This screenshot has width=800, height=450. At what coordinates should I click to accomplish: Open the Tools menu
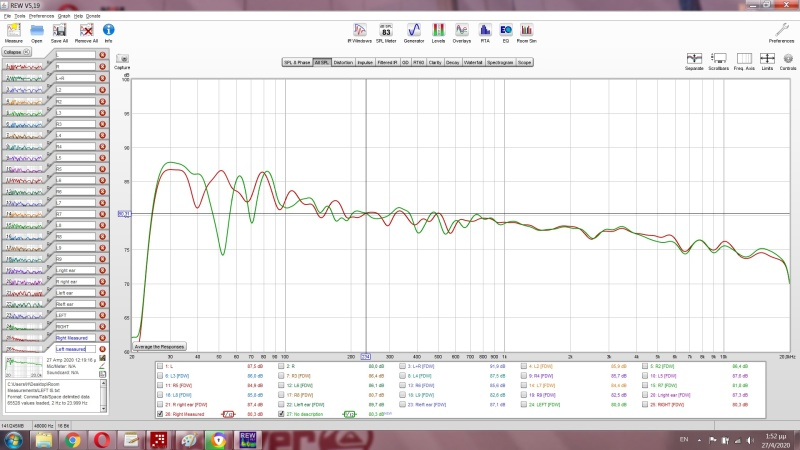click(x=20, y=17)
